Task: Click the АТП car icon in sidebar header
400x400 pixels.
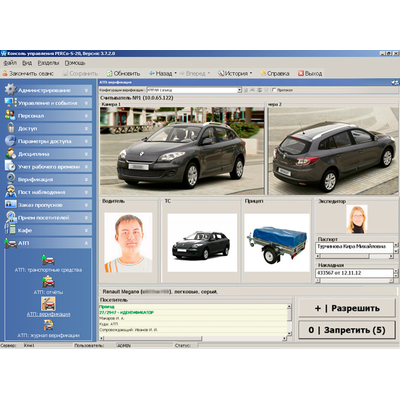Action: click(x=11, y=243)
